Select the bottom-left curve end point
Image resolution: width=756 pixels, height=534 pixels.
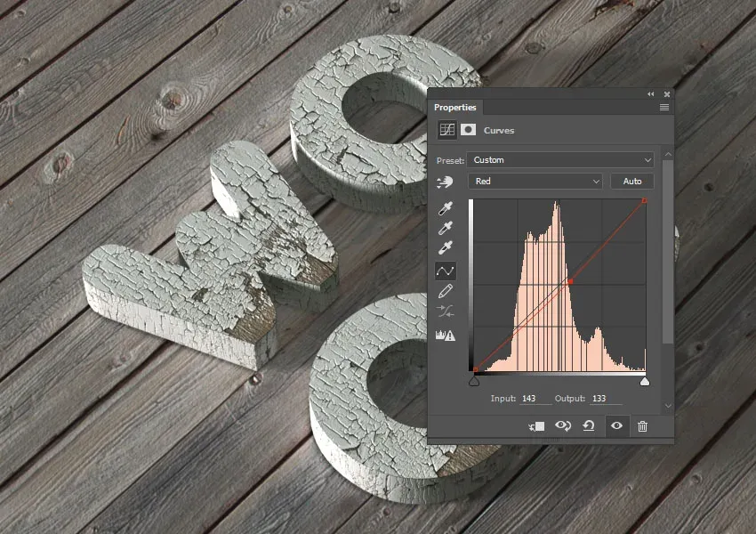click(x=476, y=370)
